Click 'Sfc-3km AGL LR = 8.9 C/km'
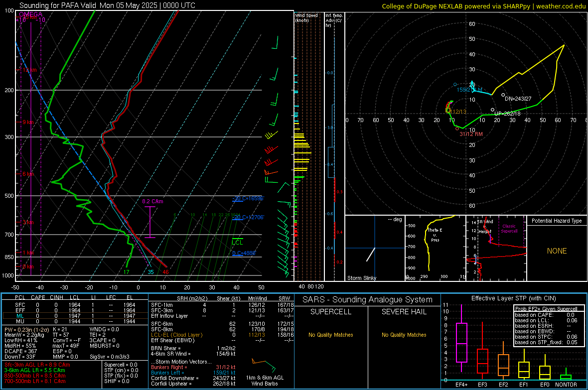Screen dimensions: 588x390 pos(37,365)
